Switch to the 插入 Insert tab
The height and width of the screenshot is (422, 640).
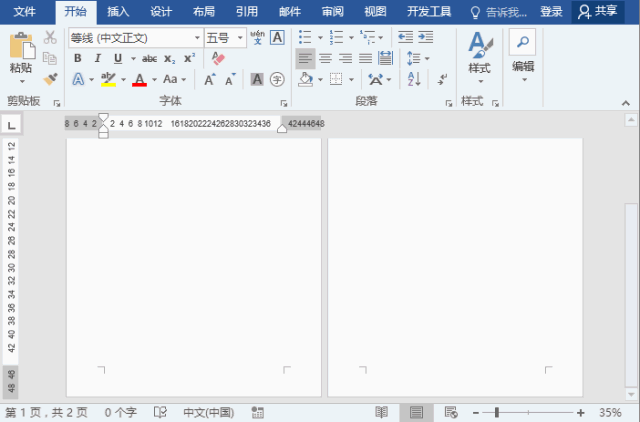(118, 12)
